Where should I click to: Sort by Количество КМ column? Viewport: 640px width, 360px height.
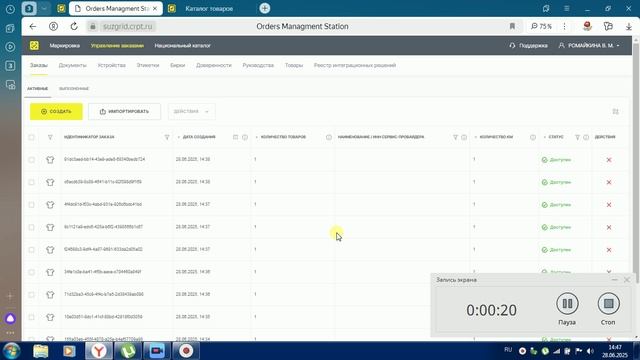(494, 137)
